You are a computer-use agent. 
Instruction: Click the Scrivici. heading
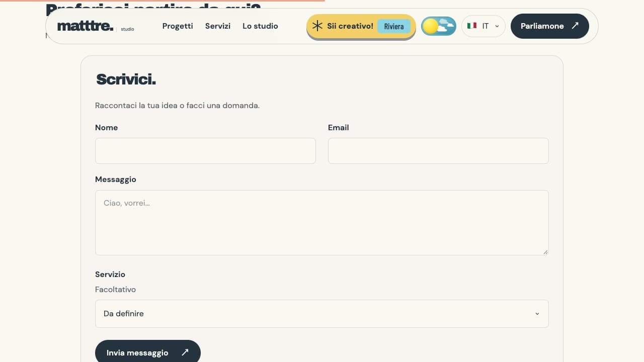(x=126, y=79)
